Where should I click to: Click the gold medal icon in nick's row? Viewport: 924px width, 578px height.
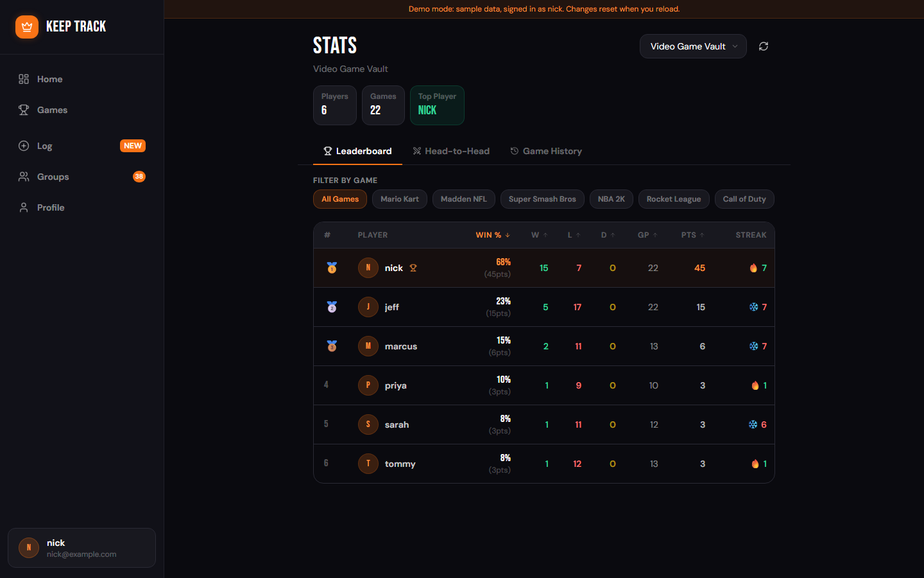click(332, 268)
